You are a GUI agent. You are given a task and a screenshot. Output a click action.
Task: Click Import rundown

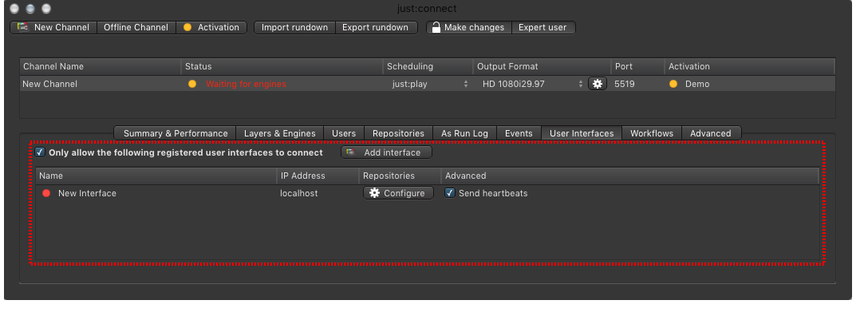[x=294, y=27]
